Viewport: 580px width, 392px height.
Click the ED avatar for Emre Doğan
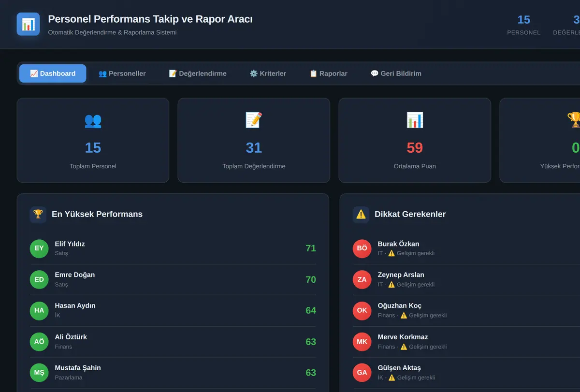pyautogui.click(x=39, y=279)
